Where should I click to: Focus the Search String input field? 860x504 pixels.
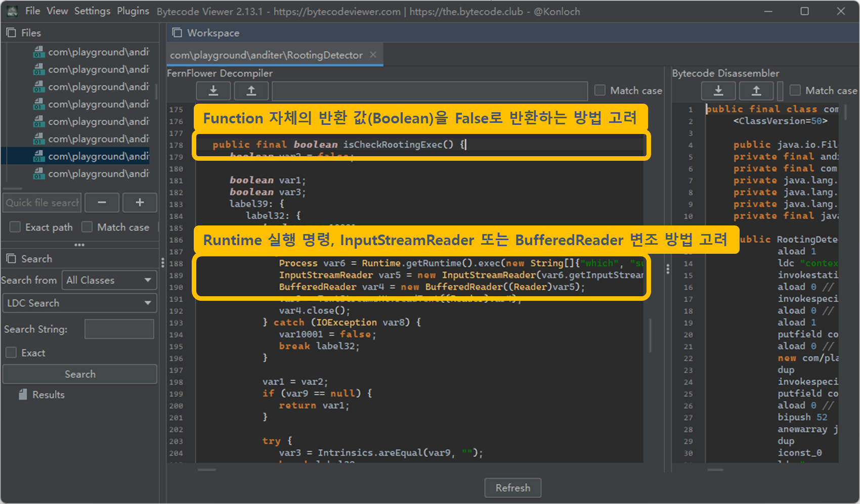click(x=119, y=329)
